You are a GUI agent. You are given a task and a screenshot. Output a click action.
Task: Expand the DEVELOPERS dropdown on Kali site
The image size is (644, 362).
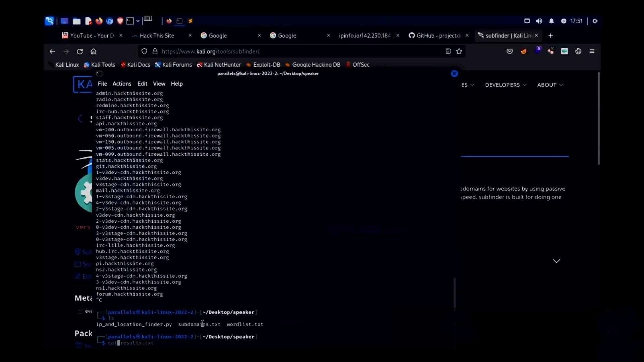point(505,85)
